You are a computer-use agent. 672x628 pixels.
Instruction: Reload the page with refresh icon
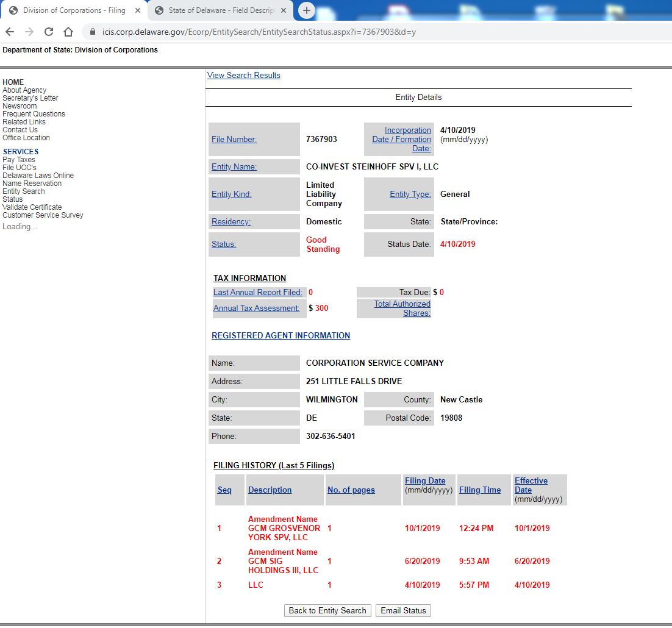click(x=49, y=32)
